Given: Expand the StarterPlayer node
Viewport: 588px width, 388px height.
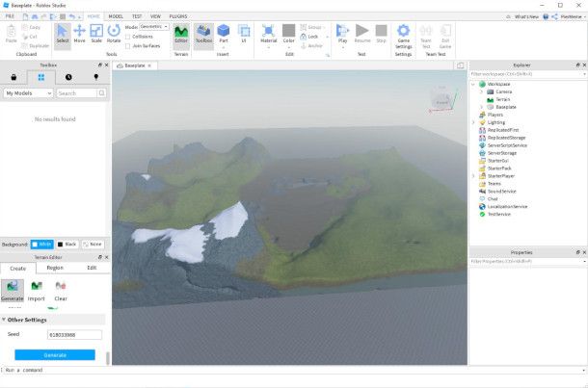Looking at the screenshot, I should (x=473, y=176).
